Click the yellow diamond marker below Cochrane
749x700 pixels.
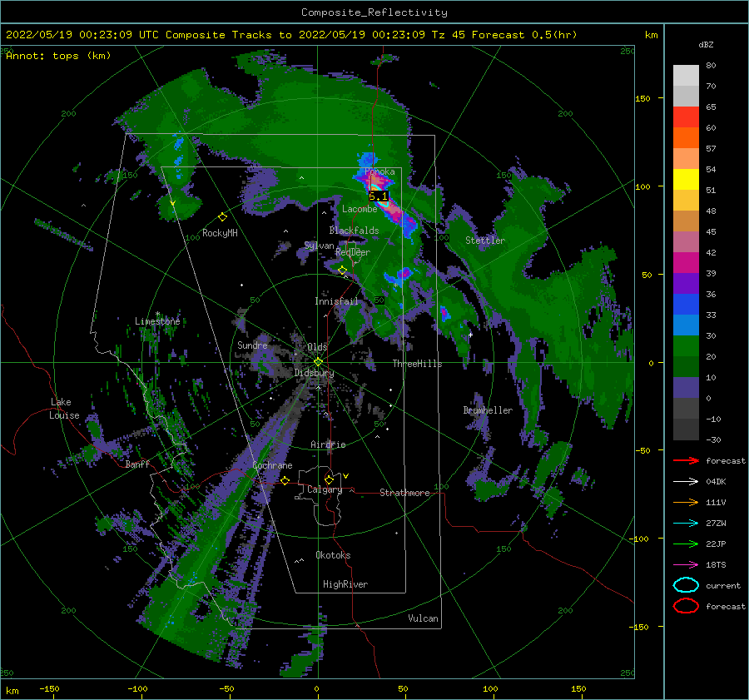(285, 480)
